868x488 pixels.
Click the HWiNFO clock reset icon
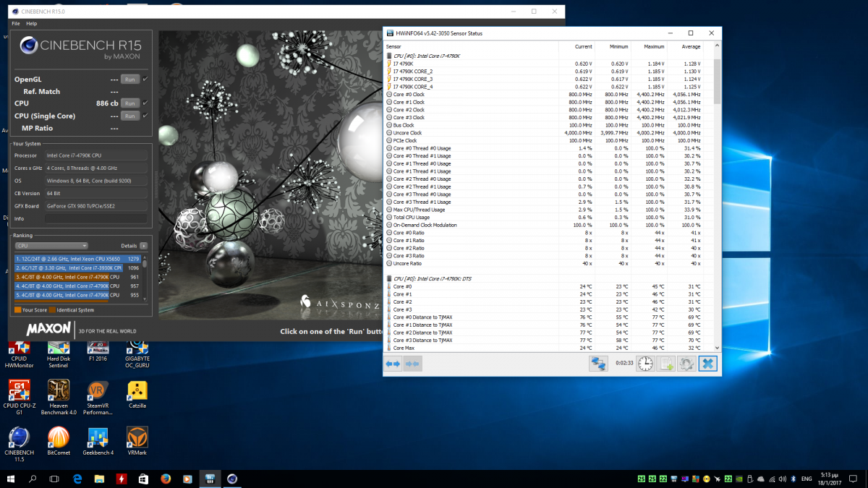pos(645,364)
